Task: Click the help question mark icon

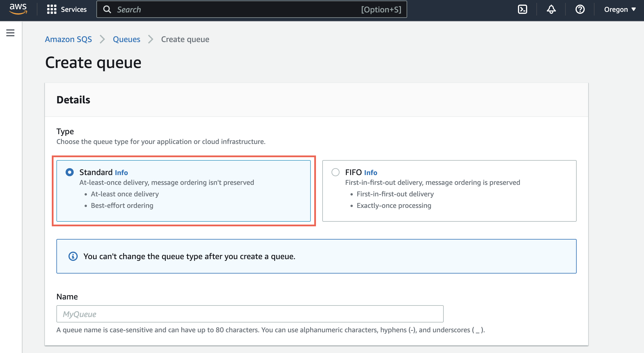Action: coord(580,9)
